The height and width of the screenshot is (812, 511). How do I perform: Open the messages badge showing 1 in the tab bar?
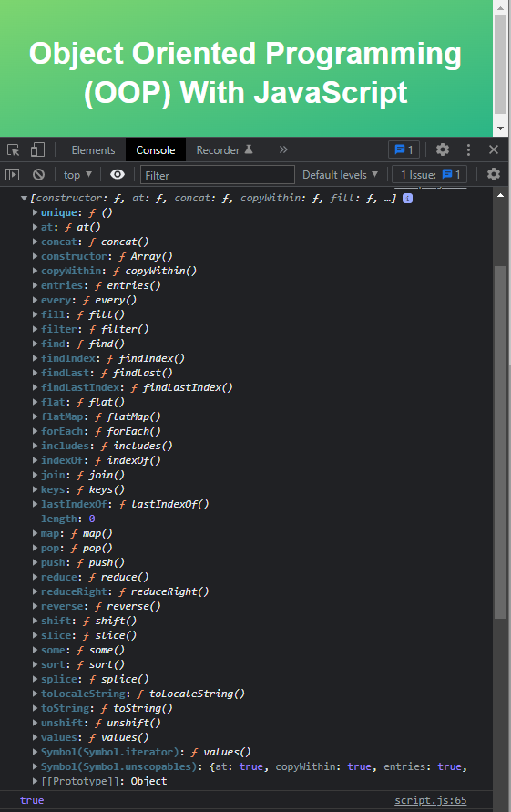coord(404,149)
